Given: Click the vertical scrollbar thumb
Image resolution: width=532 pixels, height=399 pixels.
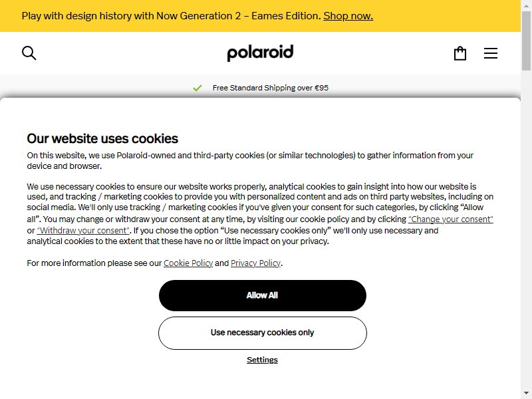Looking at the screenshot, I should [x=526, y=41].
